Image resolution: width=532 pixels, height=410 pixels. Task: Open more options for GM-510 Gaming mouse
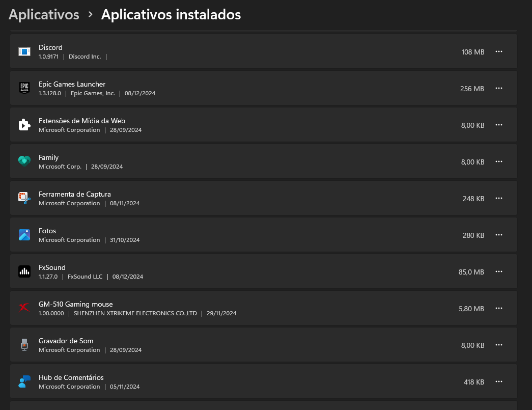coord(499,308)
